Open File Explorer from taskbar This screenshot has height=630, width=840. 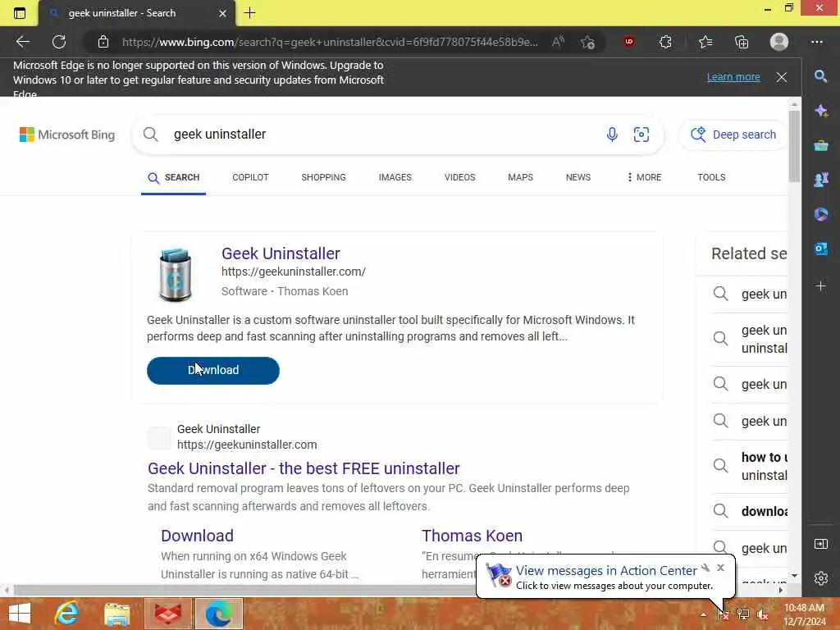click(x=116, y=614)
